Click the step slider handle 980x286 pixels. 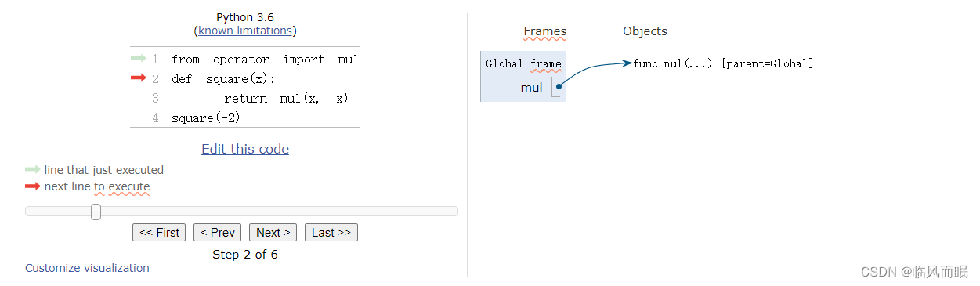point(96,212)
